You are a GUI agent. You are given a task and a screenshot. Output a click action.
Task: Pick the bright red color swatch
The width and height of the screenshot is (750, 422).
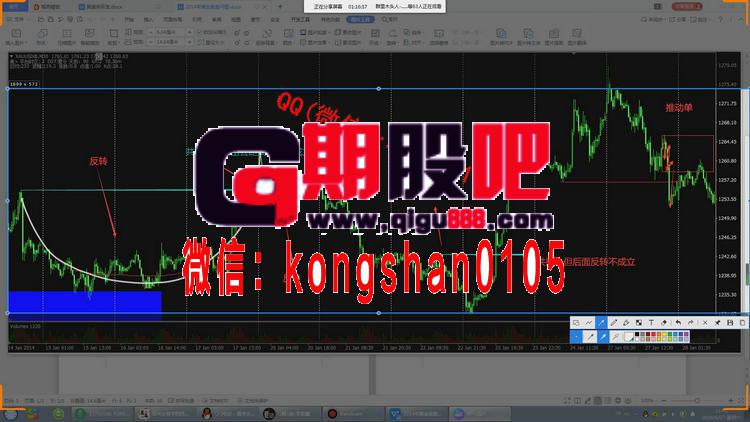point(653,334)
